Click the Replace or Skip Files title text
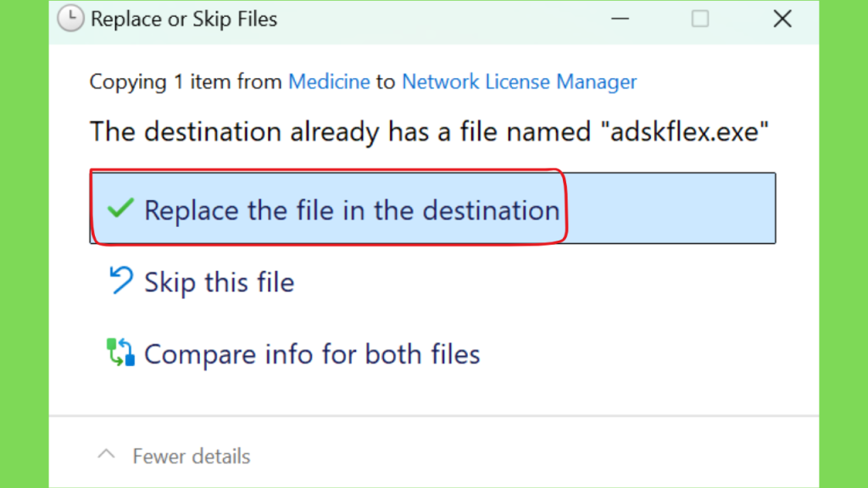The image size is (868, 488). 184,19
